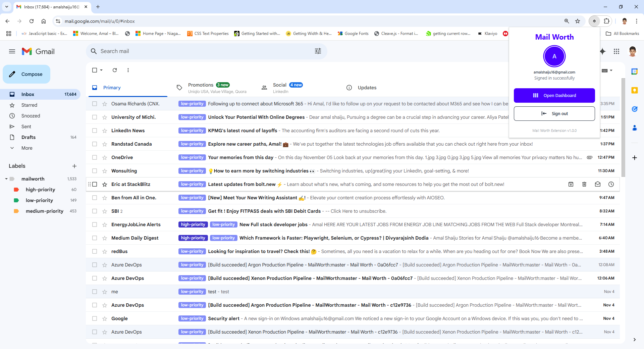Screen dimensions: 644x349
Task: Open Contacts side panel icon
Action: click(634, 128)
